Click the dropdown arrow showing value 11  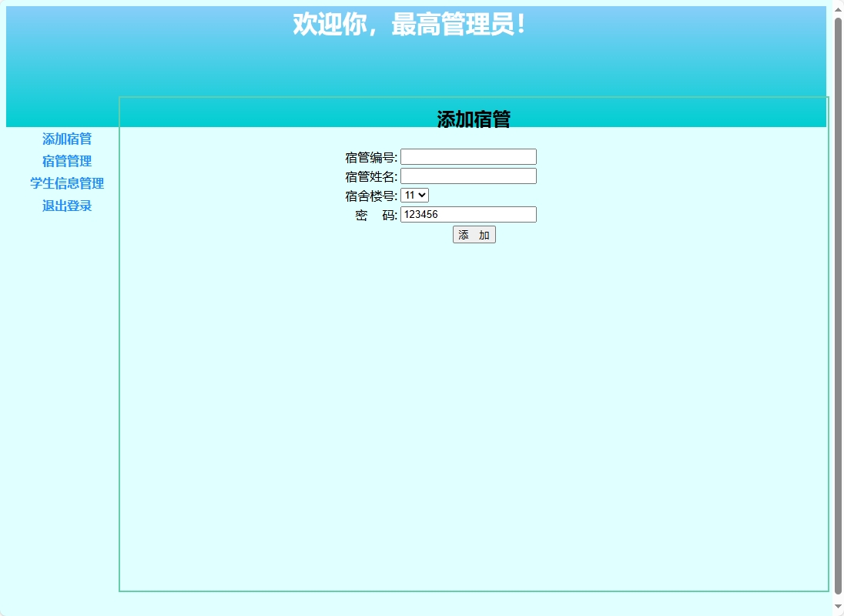pyautogui.click(x=423, y=195)
